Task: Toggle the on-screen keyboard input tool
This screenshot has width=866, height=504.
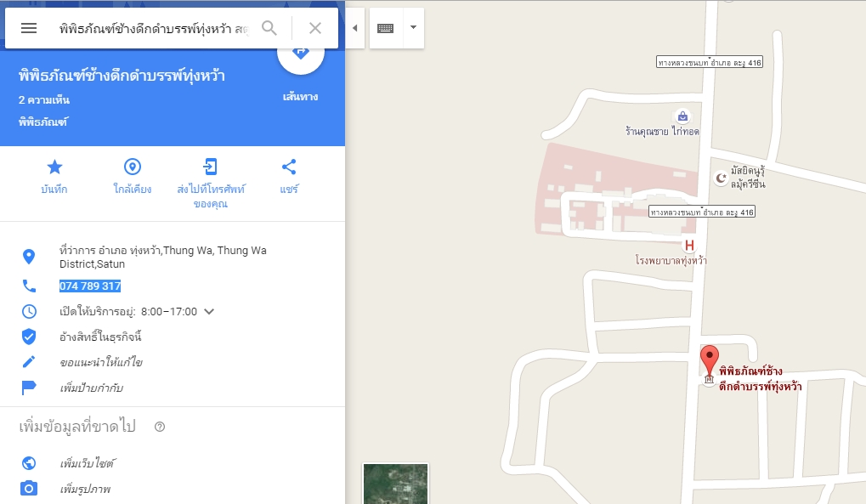Action: tap(386, 28)
